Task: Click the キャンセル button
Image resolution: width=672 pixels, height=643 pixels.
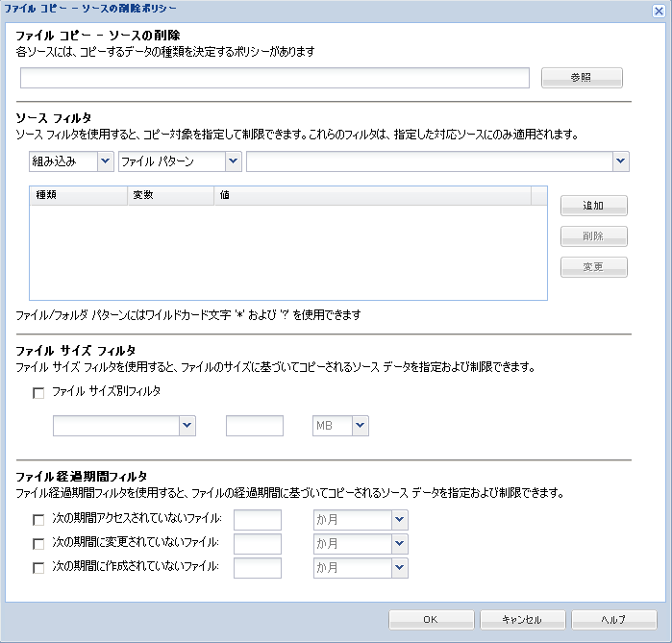Action: tap(522, 620)
